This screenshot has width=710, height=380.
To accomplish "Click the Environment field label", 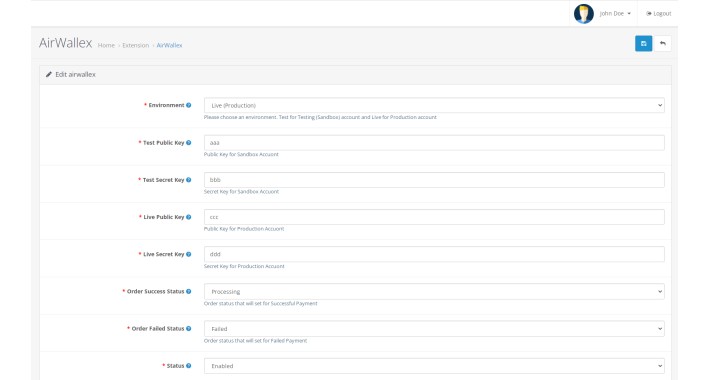I will pos(166,105).
